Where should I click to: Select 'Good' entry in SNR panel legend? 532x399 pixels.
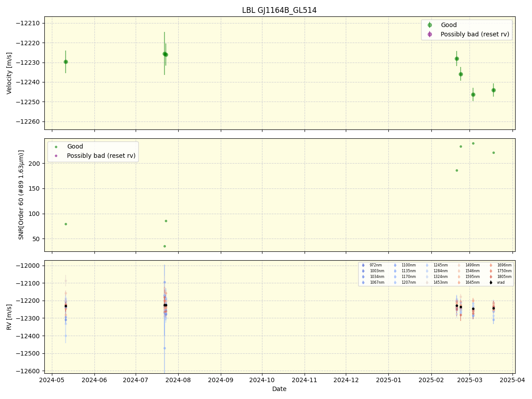pos(75,147)
